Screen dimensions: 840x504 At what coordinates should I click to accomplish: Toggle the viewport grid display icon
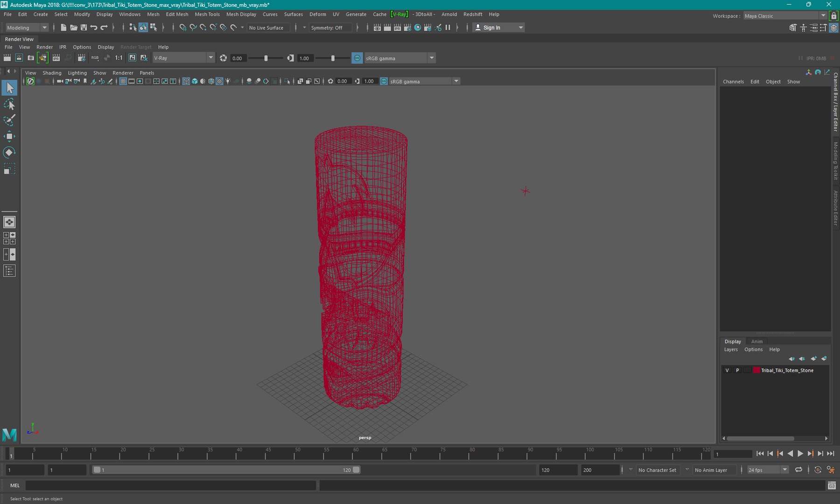[x=123, y=81]
